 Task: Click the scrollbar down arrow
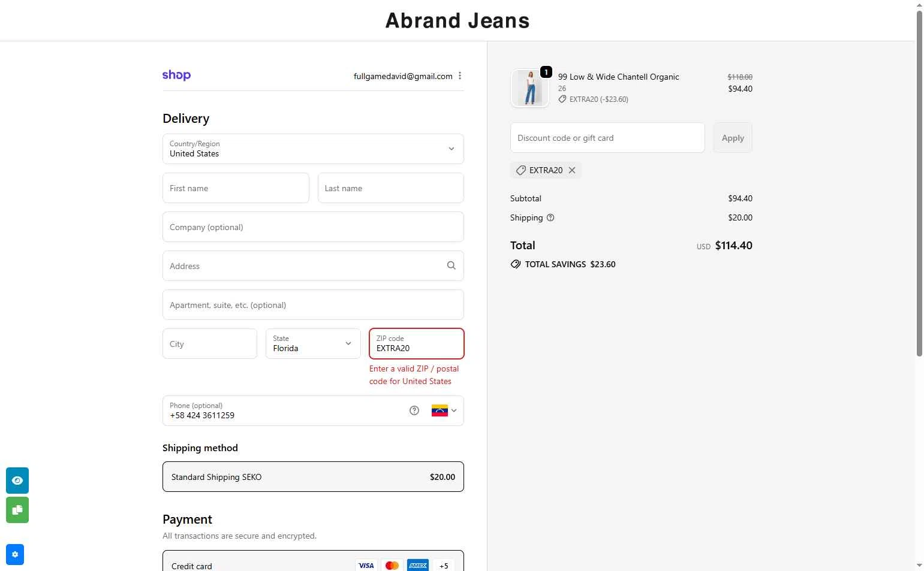click(919, 566)
